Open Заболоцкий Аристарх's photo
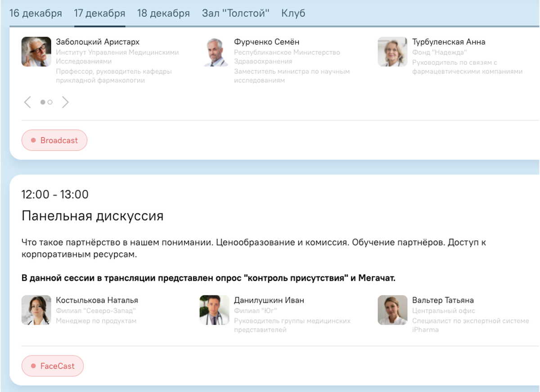This screenshot has height=392, width=540. coord(36,52)
